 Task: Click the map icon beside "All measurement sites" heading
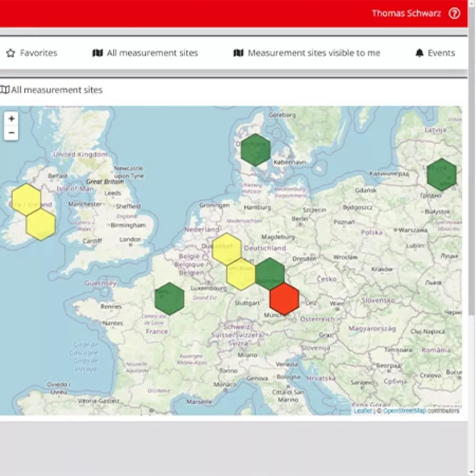(5, 89)
